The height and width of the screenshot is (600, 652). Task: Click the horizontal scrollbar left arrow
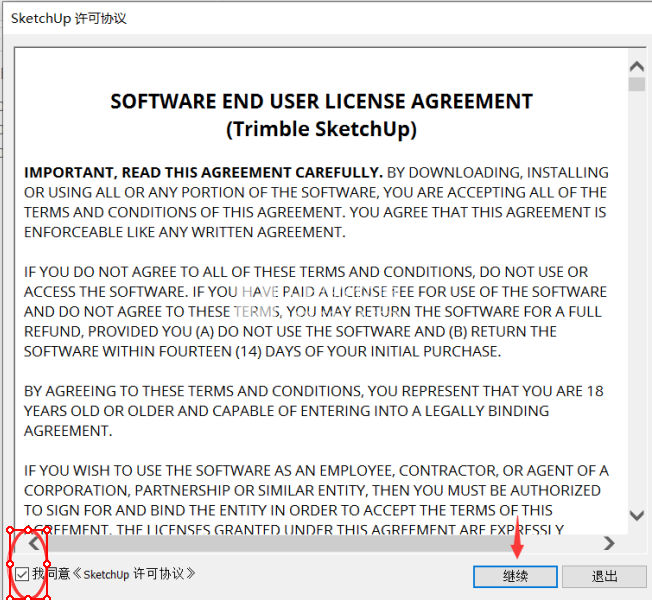[x=34, y=543]
